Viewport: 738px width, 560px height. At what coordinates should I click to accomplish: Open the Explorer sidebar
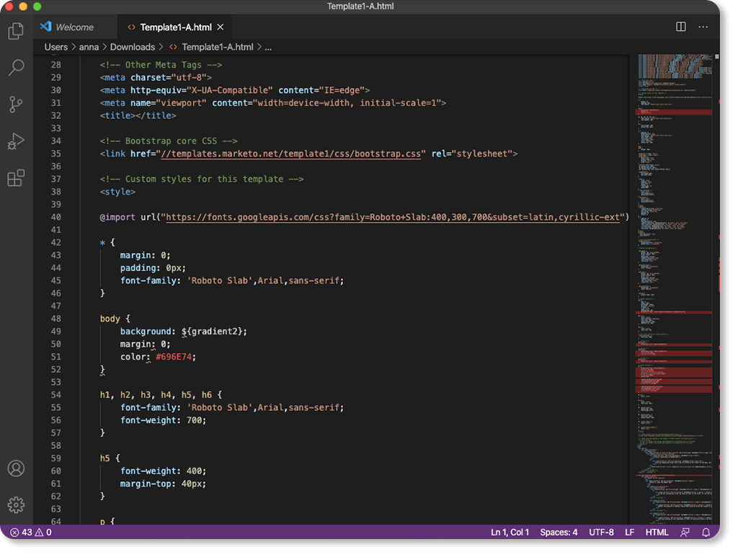click(x=16, y=31)
